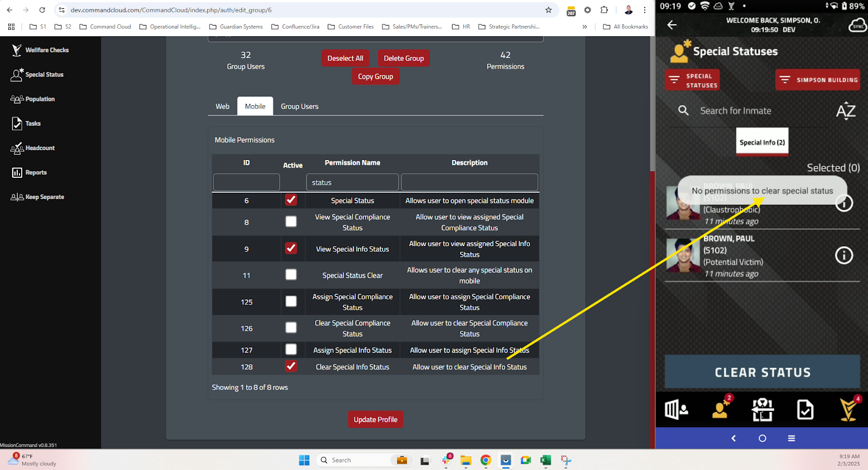The width and height of the screenshot is (868, 470).
Task: Click the Deselect All button
Action: [x=345, y=58]
